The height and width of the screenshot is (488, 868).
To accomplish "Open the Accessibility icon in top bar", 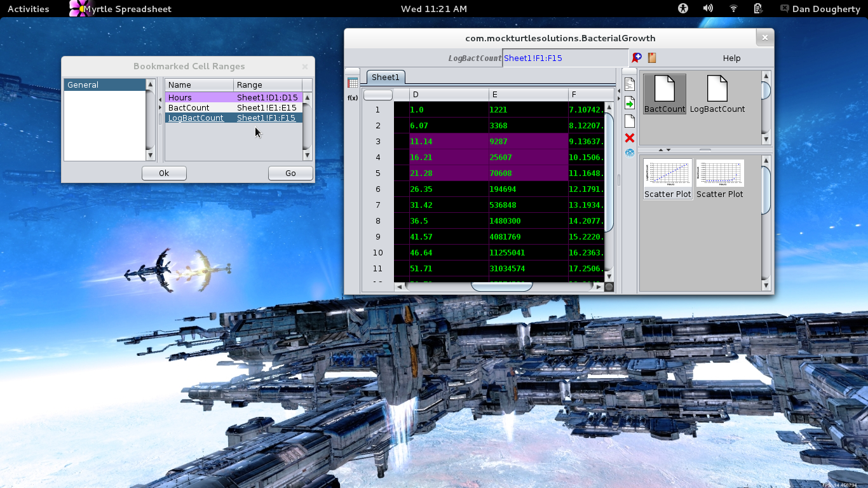I will [x=683, y=9].
